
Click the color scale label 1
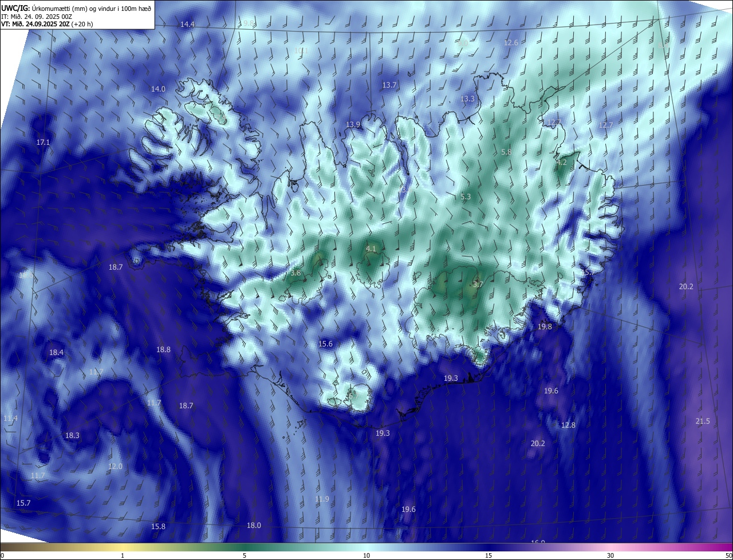[x=123, y=555]
